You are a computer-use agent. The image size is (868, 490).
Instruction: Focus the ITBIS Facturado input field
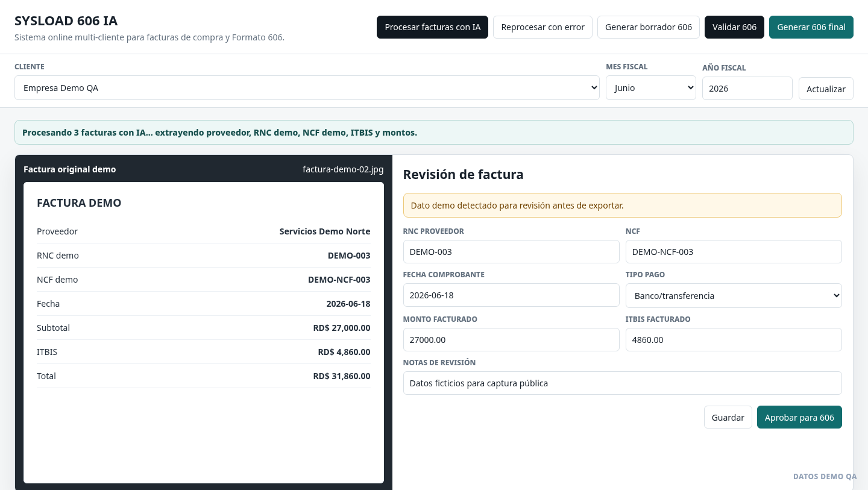pyautogui.click(x=734, y=340)
